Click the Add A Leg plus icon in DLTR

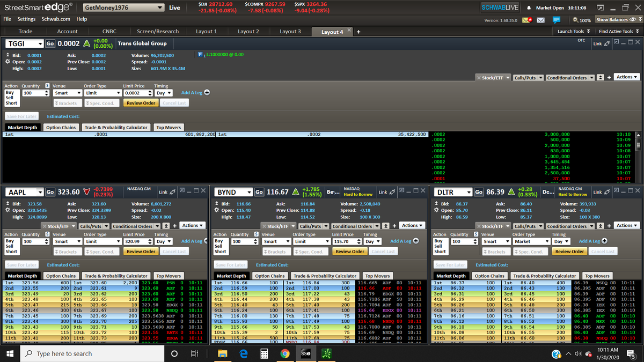[x=604, y=241]
